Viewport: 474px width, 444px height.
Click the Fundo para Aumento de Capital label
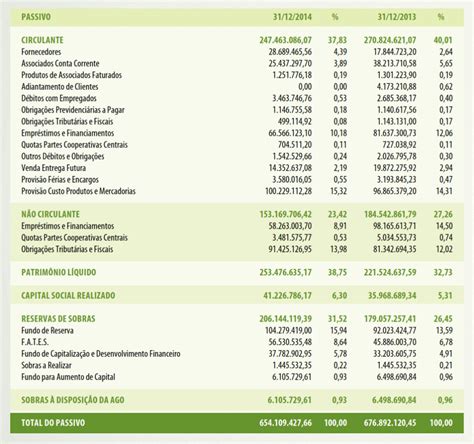tap(68, 377)
